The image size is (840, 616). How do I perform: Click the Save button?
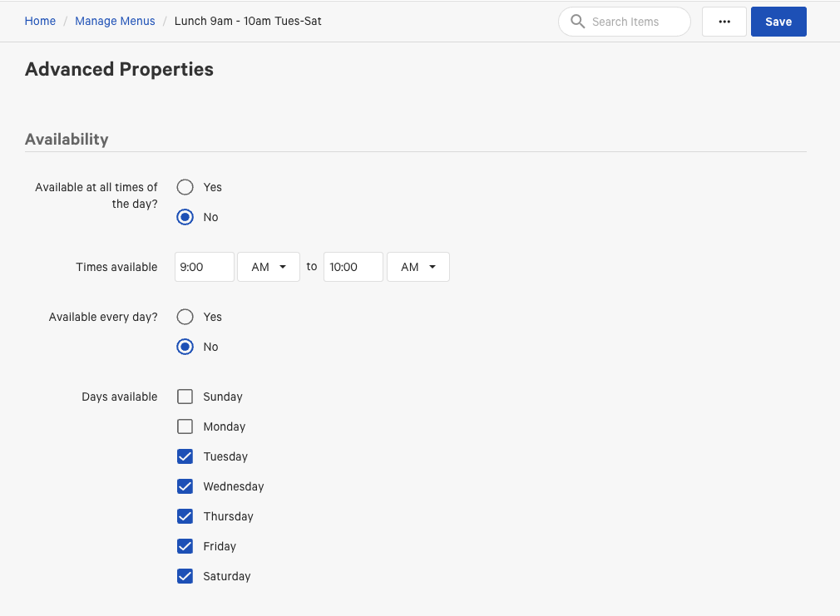coord(778,22)
